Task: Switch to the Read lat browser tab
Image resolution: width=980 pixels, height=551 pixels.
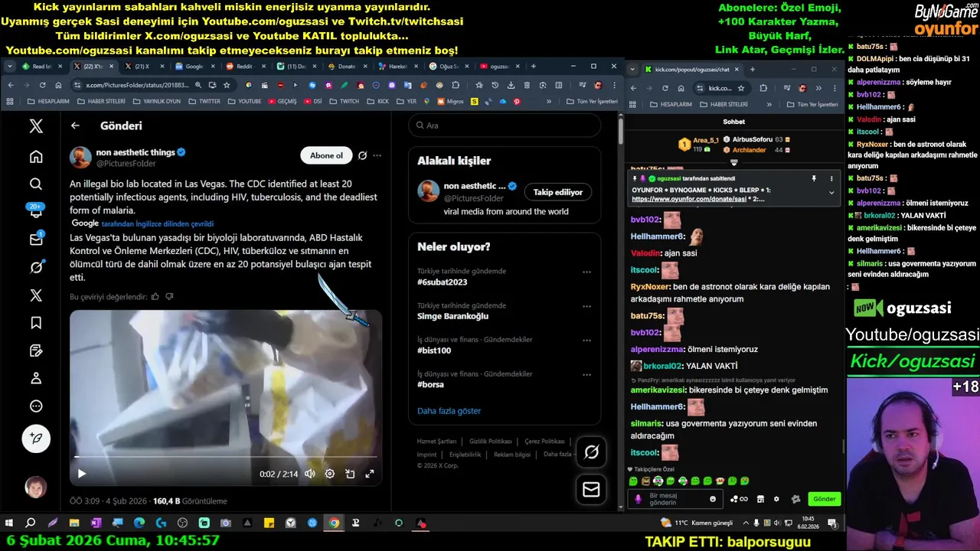Action: 41,67
